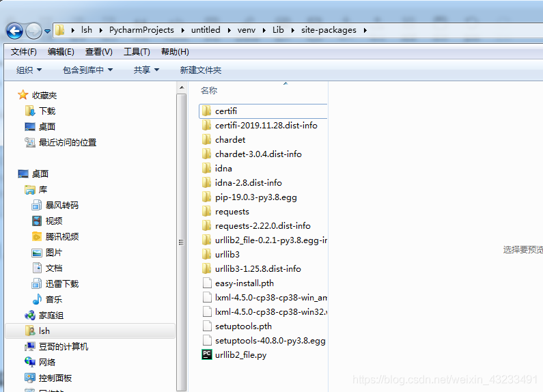Select 收藏夹 star icon in sidebar

pyautogui.click(x=23, y=95)
